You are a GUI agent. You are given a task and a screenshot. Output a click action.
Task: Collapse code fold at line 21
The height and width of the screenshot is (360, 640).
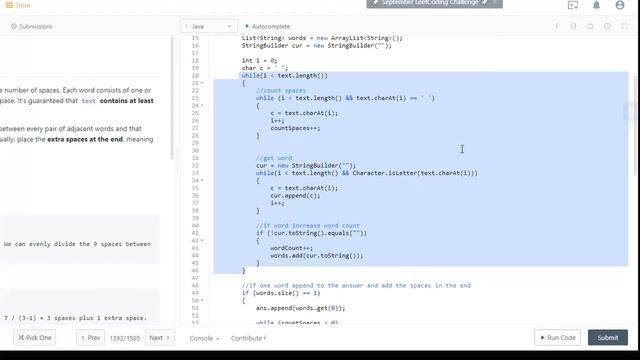(202, 83)
